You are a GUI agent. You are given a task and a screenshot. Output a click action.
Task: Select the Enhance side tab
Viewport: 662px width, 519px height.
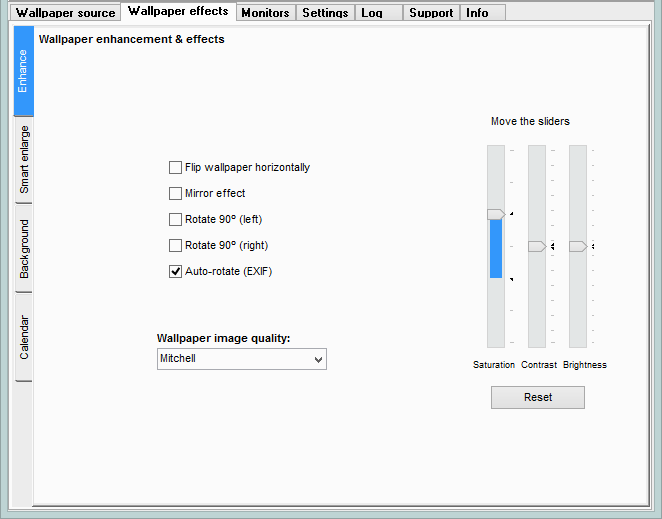click(24, 72)
